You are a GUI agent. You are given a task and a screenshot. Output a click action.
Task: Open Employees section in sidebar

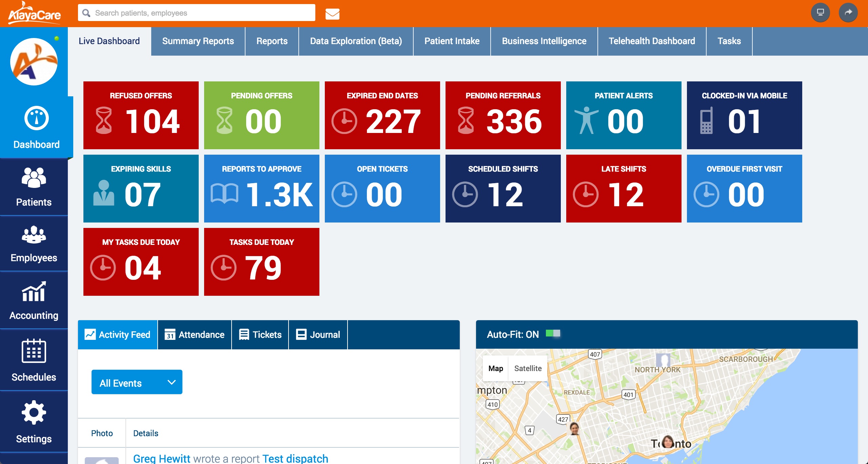[x=34, y=244]
